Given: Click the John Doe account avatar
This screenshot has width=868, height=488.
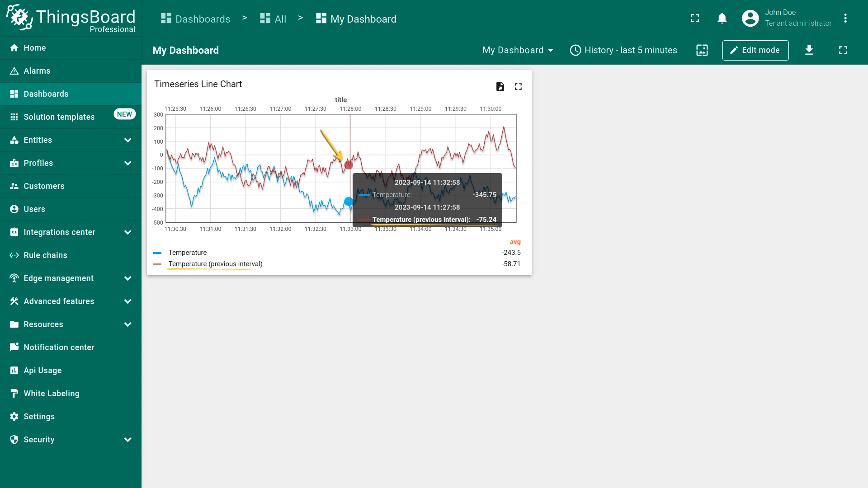Looking at the screenshot, I should [x=750, y=19].
